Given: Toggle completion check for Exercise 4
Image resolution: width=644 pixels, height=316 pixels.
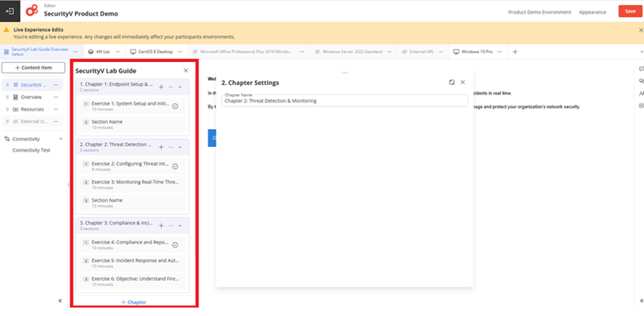Looking at the screenshot, I should (175, 245).
